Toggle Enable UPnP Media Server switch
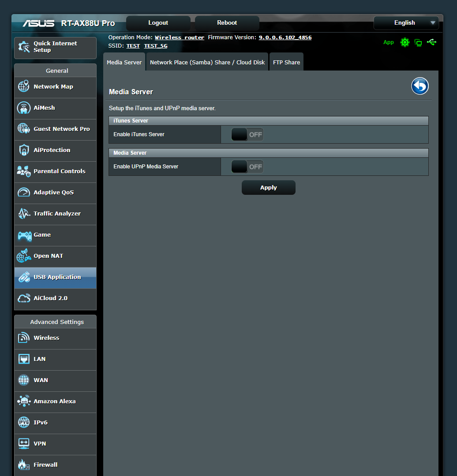The width and height of the screenshot is (457, 476). click(x=247, y=167)
